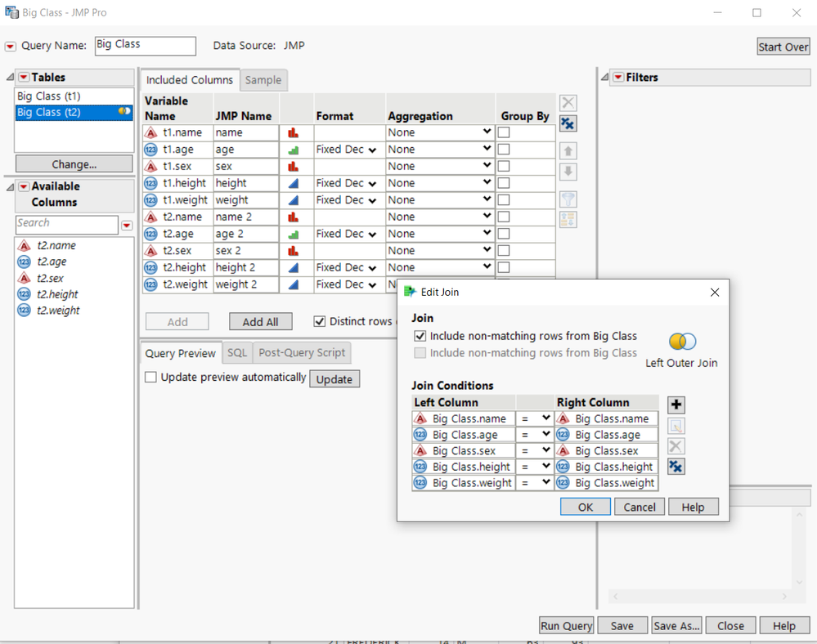
Task: Switch to the SQL tab
Action: tap(237, 353)
